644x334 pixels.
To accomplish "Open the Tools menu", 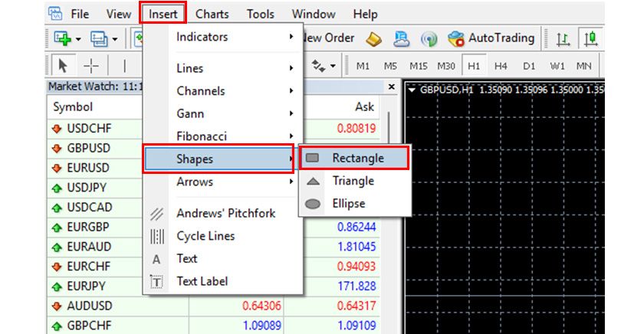I will tap(261, 14).
